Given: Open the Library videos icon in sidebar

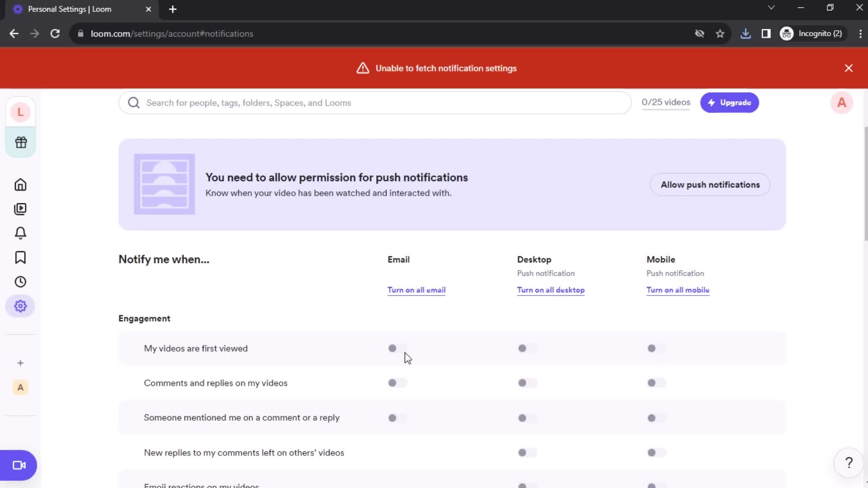Looking at the screenshot, I should tap(20, 209).
